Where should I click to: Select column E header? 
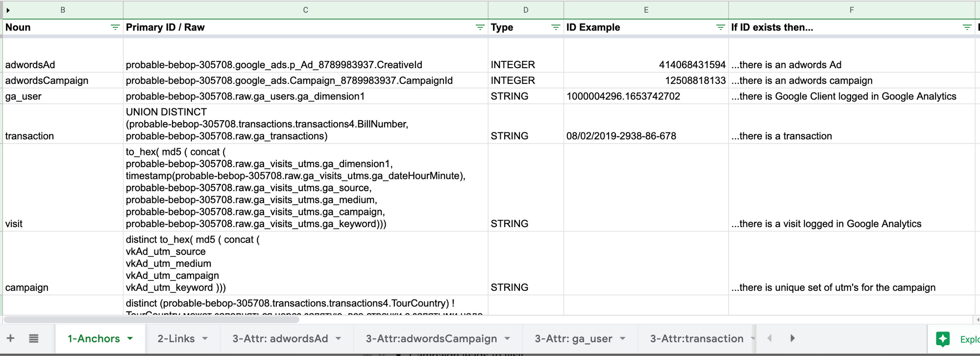646,10
